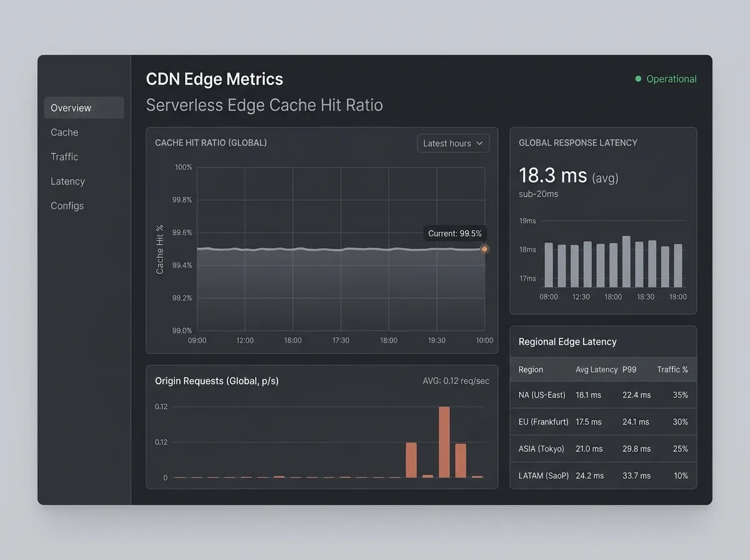Click the 18.1 ms average latency cell
The width and height of the screenshot is (750, 560).
click(x=588, y=395)
